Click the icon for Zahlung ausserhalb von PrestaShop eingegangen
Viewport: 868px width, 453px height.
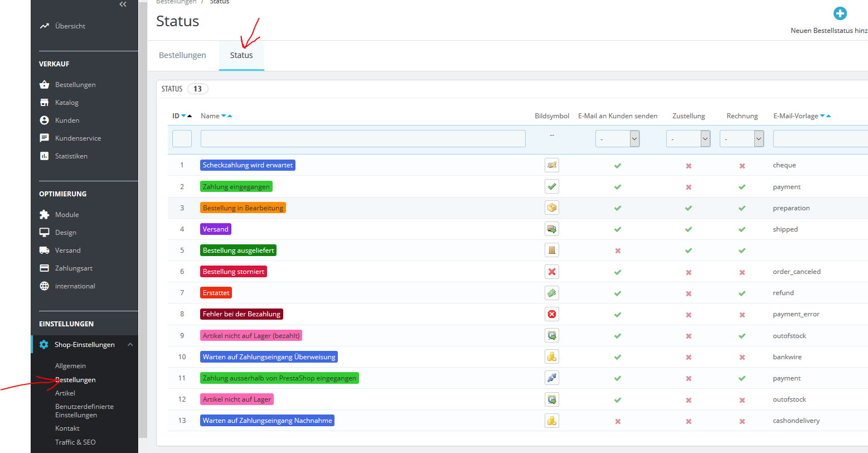(x=552, y=378)
